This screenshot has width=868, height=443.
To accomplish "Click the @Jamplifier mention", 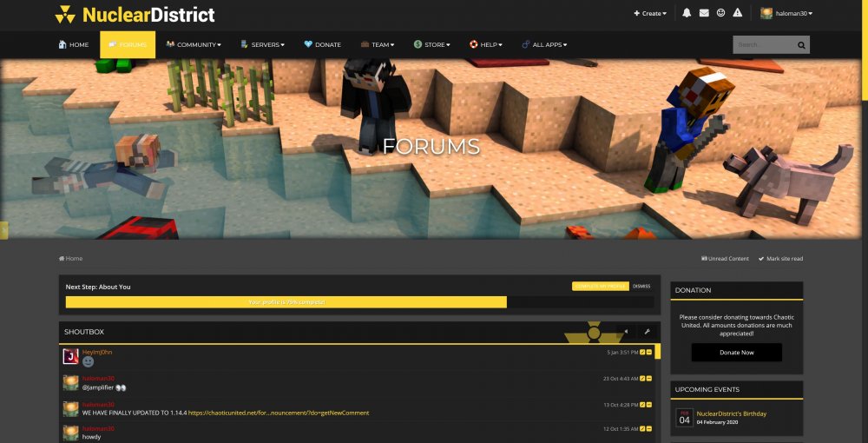I will (x=98, y=387).
